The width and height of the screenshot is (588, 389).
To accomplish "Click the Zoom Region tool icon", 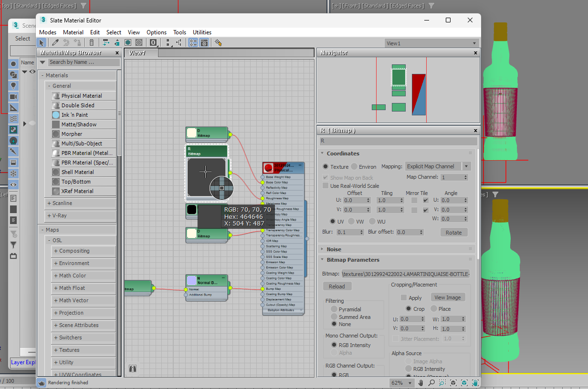I will [442, 383].
